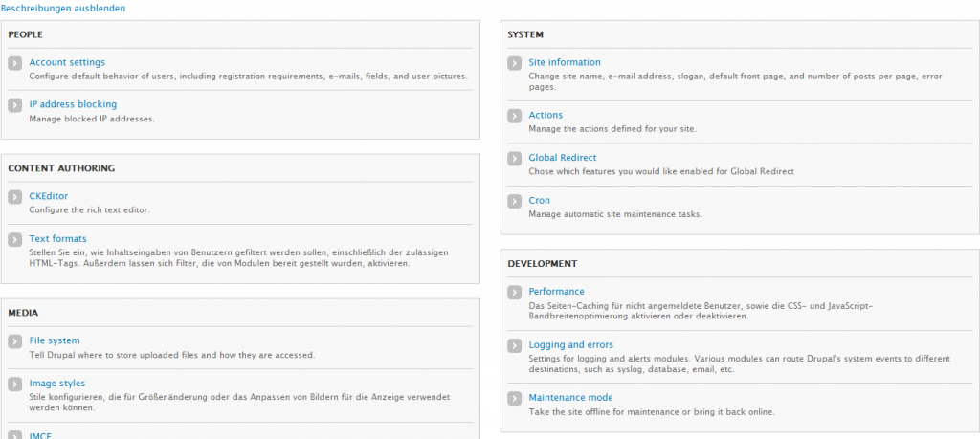Image resolution: width=980 pixels, height=439 pixels.
Task: Open Logging and errors settings
Action: 571,344
